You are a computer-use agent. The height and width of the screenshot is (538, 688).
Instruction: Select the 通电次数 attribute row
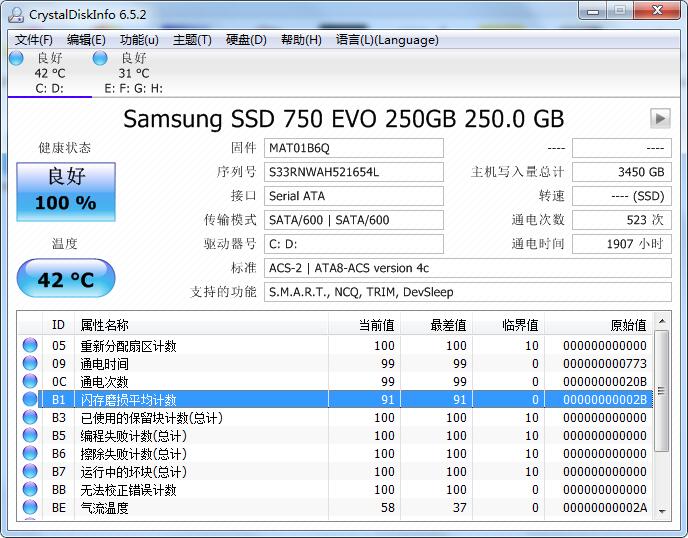[x=335, y=381]
